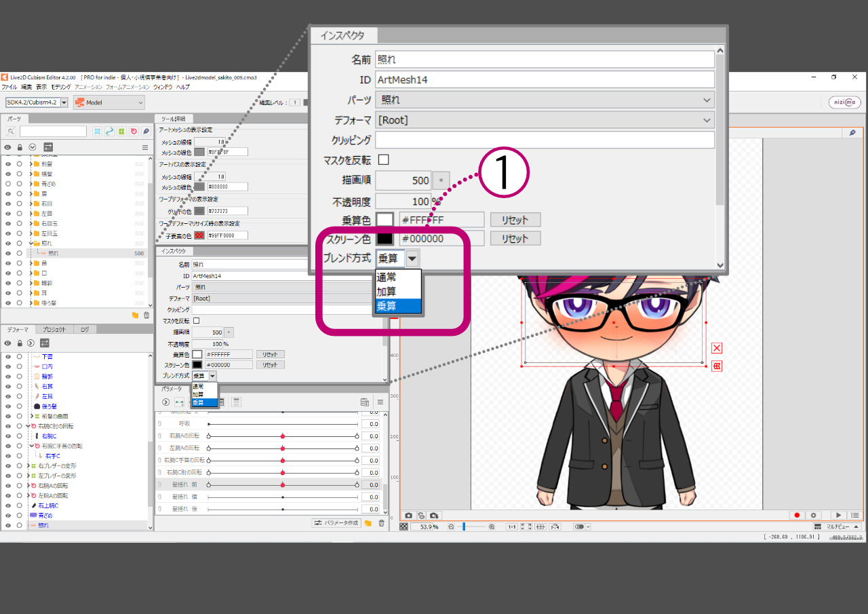Lock the 左目 folder in Parts panel

(20, 213)
